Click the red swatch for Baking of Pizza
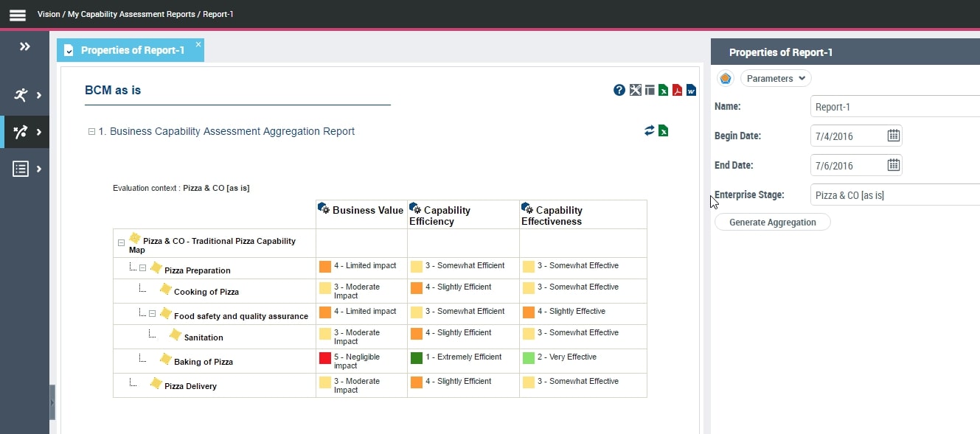The width and height of the screenshot is (980, 434). (x=324, y=358)
